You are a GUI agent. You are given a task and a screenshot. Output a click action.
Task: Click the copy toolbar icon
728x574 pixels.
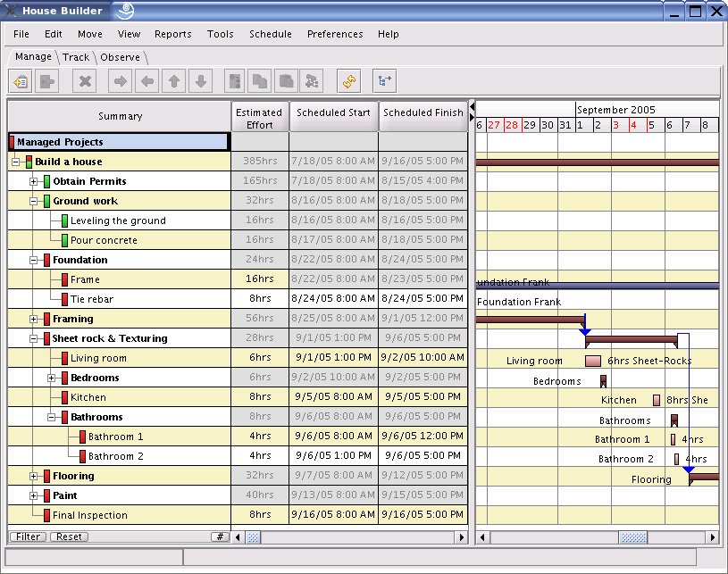260,81
